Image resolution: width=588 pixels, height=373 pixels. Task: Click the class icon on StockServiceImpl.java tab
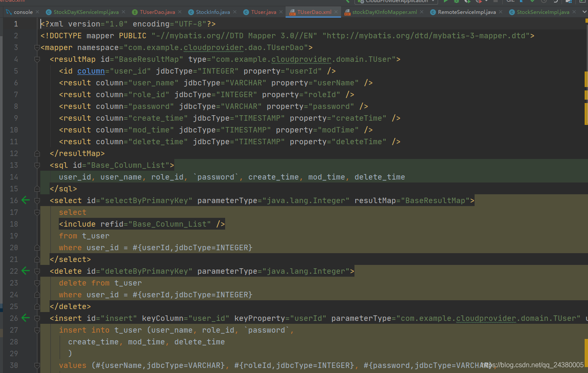(512, 12)
